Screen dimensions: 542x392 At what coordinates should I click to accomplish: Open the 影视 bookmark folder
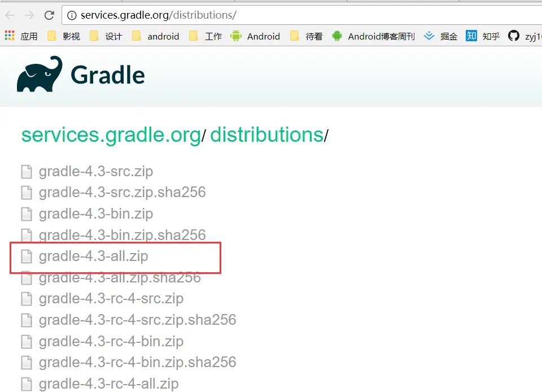click(x=64, y=36)
